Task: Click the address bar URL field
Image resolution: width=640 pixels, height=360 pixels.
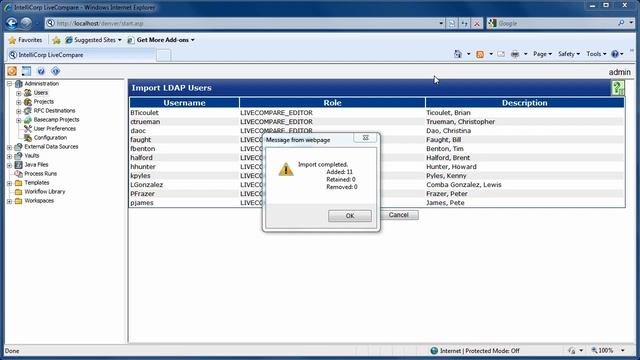Action: pos(245,23)
